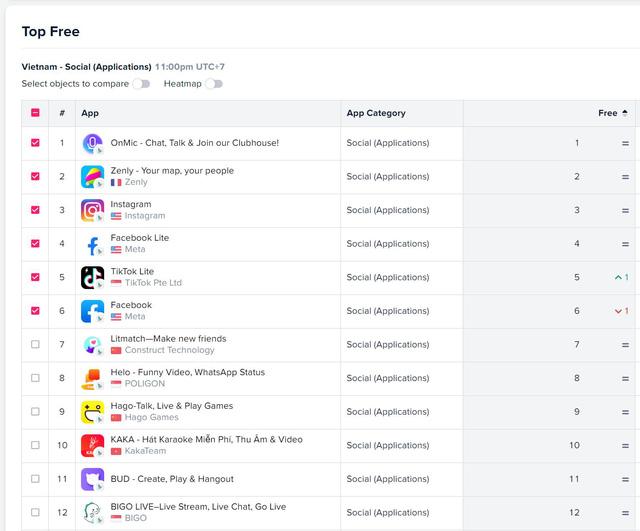Click the BIGO LIVE app icon

pyautogui.click(x=92, y=513)
